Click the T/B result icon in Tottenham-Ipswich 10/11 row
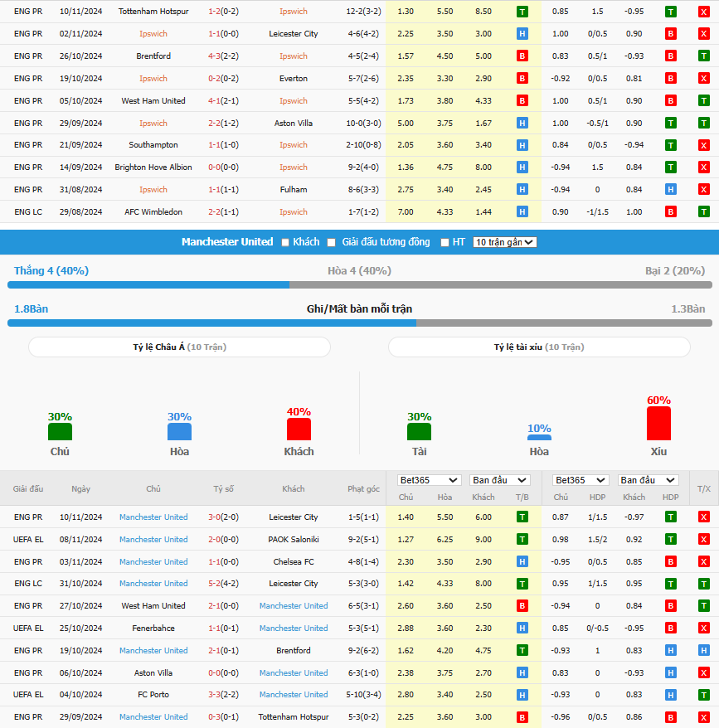The width and height of the screenshot is (719, 728). [x=522, y=12]
